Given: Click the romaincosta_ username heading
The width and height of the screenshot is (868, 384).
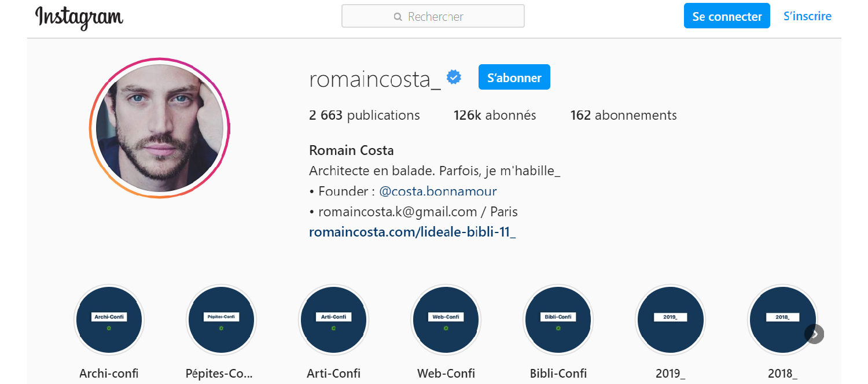Looking at the screenshot, I should [x=375, y=79].
